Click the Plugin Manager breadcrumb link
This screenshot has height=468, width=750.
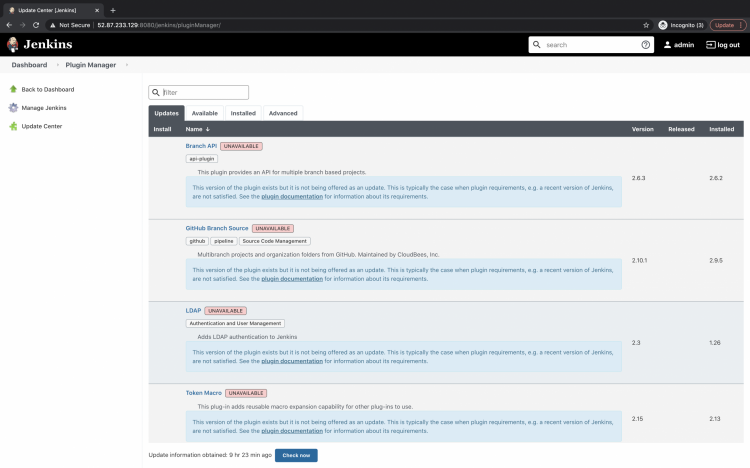[90, 65]
